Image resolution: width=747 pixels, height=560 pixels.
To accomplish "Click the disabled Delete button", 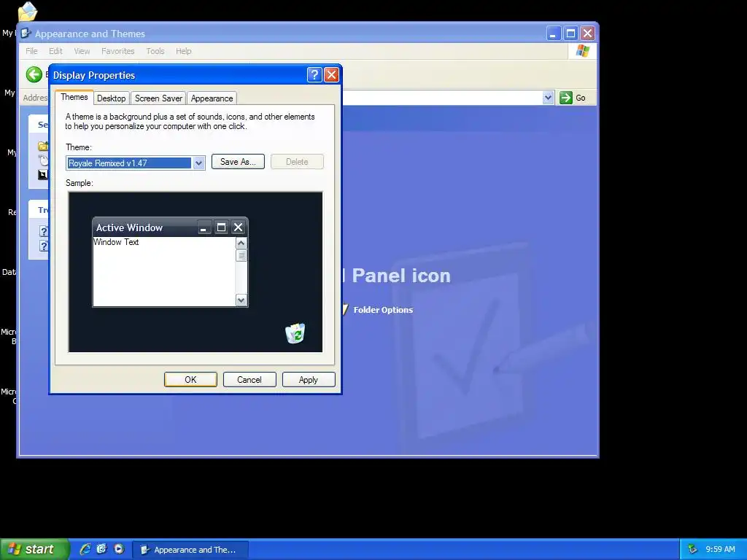I will [297, 162].
